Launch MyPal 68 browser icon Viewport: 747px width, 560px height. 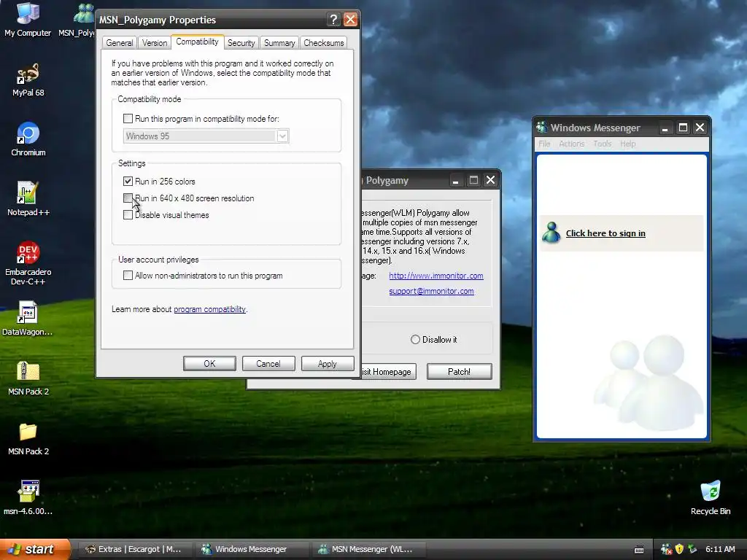(x=28, y=79)
